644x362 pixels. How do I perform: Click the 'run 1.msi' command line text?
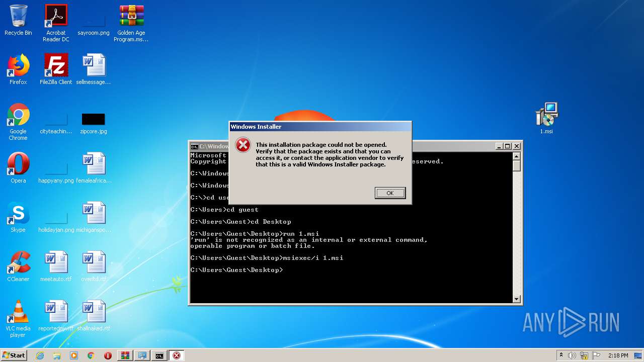[301, 234]
